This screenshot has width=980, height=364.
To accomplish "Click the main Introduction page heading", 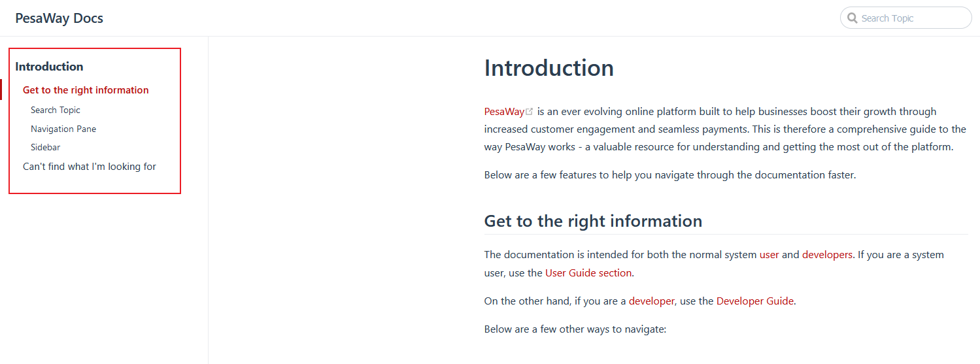I will click(549, 68).
